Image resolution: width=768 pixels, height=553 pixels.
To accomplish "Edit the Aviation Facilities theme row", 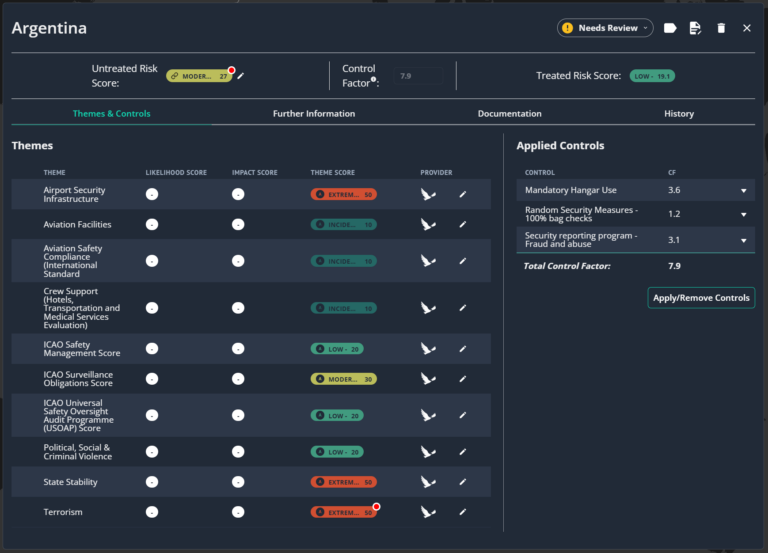I will pyautogui.click(x=462, y=224).
